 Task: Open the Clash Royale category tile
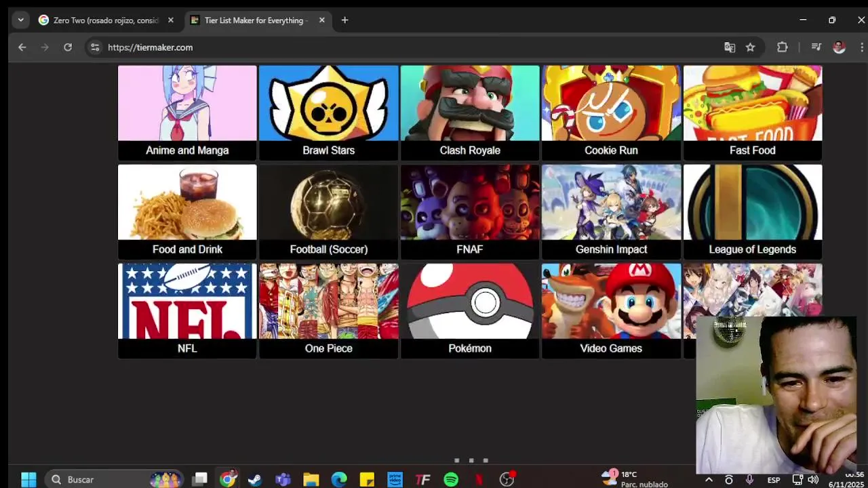click(470, 113)
